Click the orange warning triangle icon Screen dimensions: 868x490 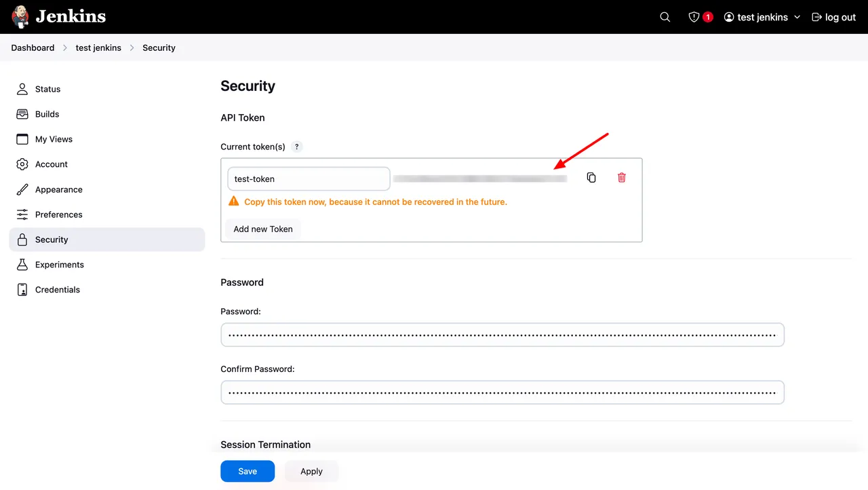234,202
